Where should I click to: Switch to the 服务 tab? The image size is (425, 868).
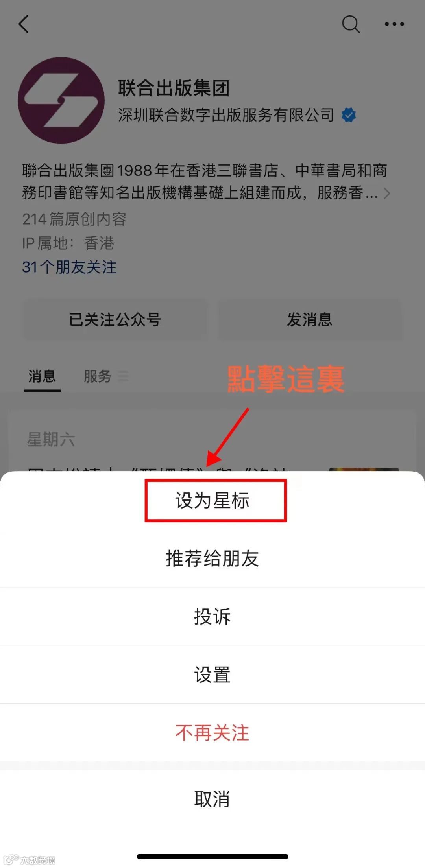98,376
